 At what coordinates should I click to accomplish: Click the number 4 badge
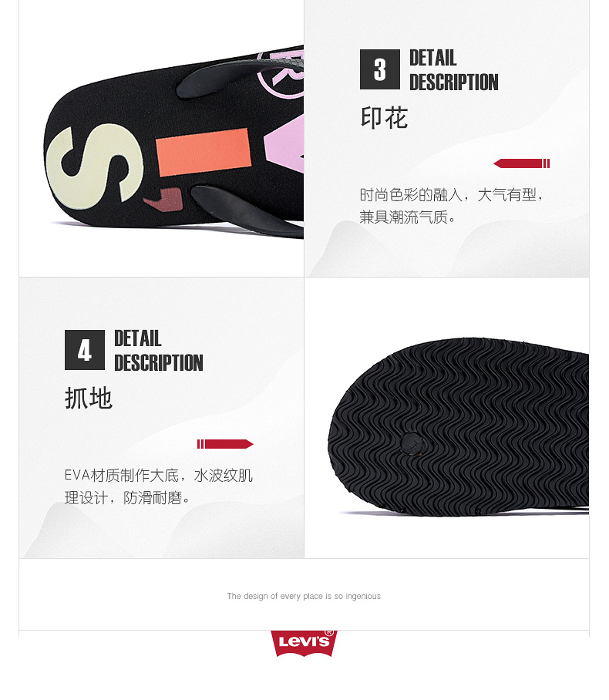coord(84,350)
